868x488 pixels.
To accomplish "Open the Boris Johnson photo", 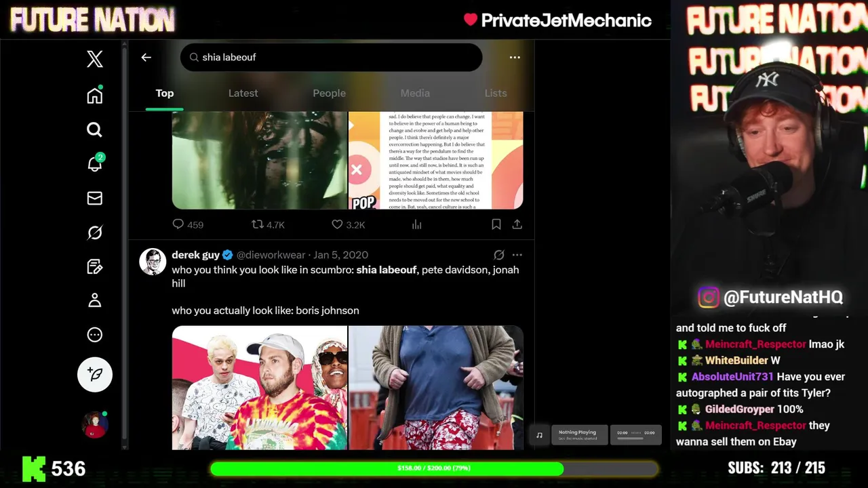I will (x=436, y=388).
